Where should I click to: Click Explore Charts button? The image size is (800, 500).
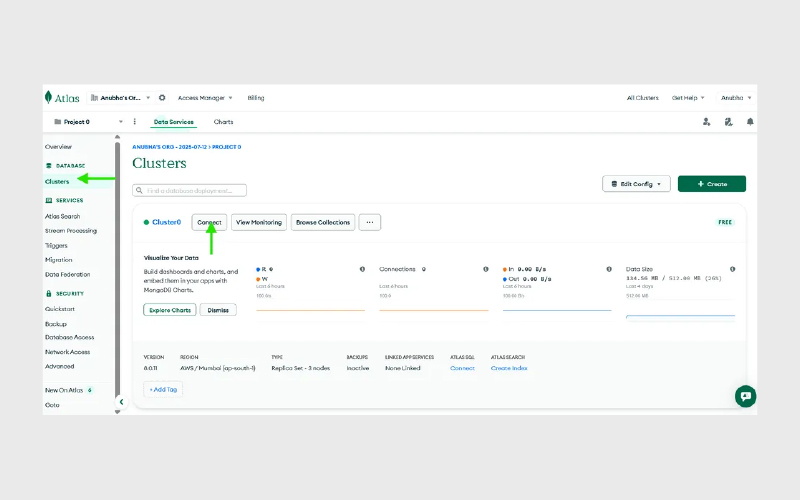(x=170, y=310)
